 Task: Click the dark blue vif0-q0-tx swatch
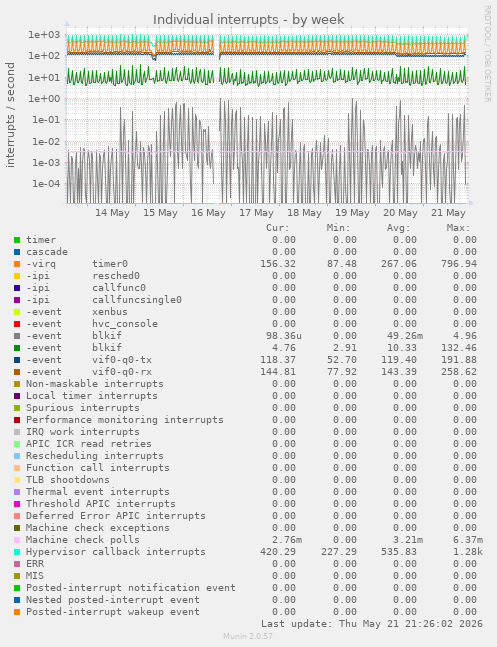point(17,360)
